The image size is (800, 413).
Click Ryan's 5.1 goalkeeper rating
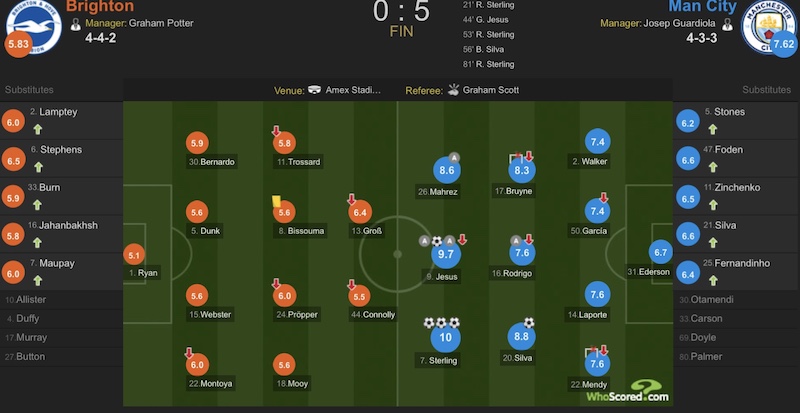point(133,255)
